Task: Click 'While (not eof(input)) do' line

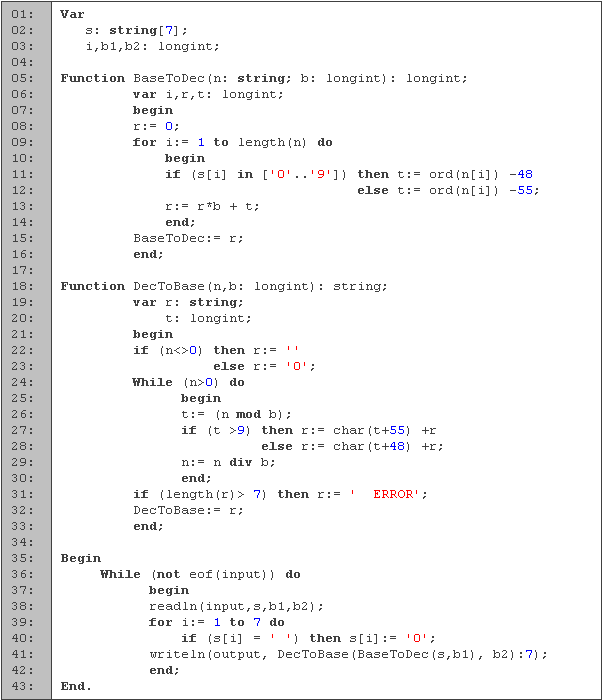Action: point(201,575)
